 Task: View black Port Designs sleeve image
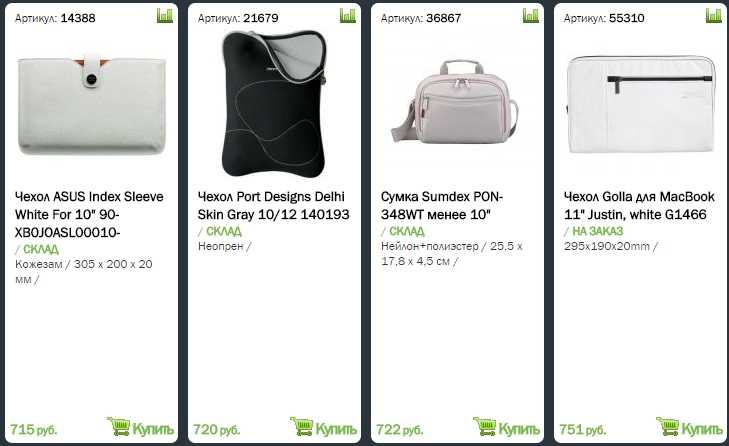[x=273, y=104]
